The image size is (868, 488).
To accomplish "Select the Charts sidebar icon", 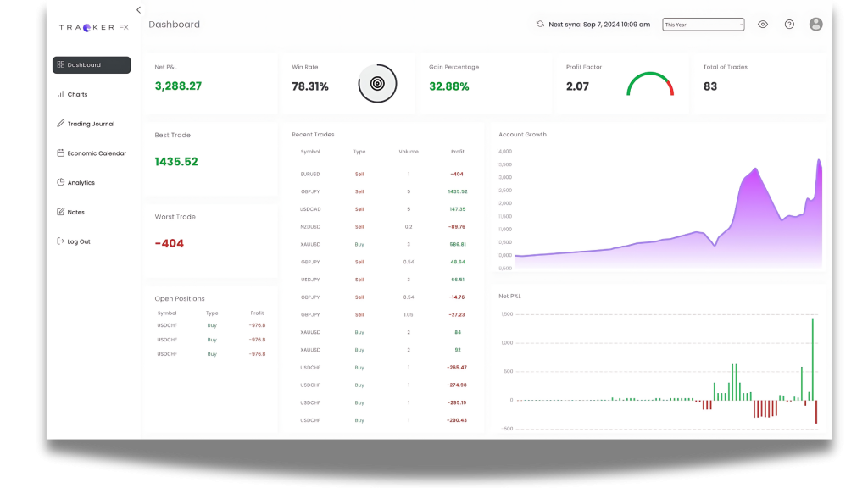I will pos(61,94).
